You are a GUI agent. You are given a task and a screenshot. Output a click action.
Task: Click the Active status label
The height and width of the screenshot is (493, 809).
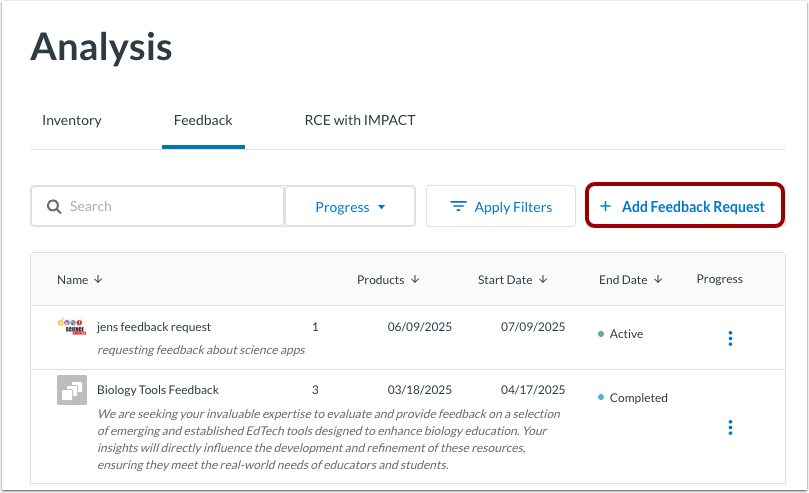(x=626, y=334)
